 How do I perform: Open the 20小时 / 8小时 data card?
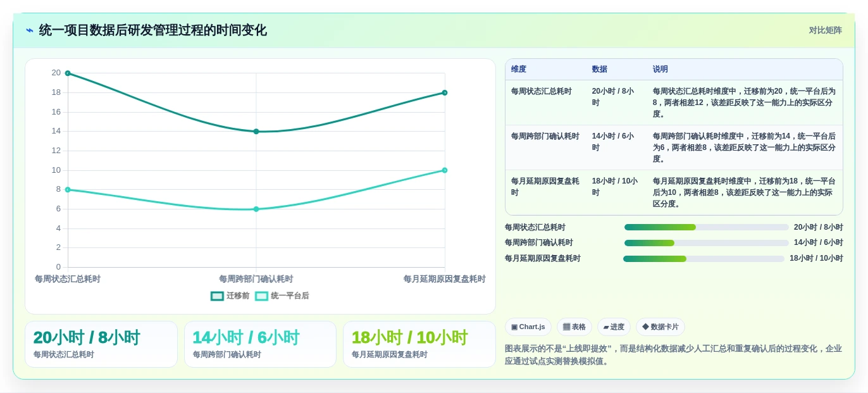coord(101,344)
